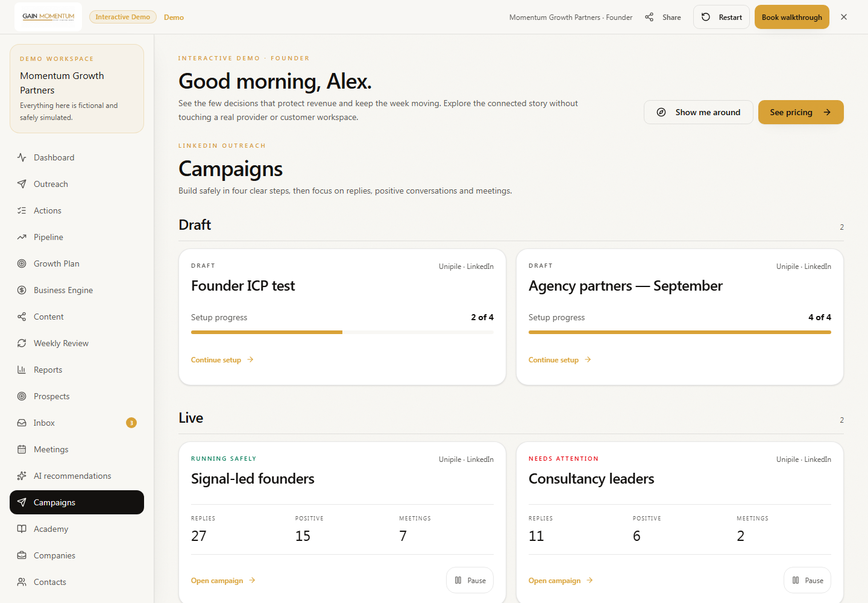Click the Academy book icon
Viewport: 868px width, 603px height.
coord(22,529)
